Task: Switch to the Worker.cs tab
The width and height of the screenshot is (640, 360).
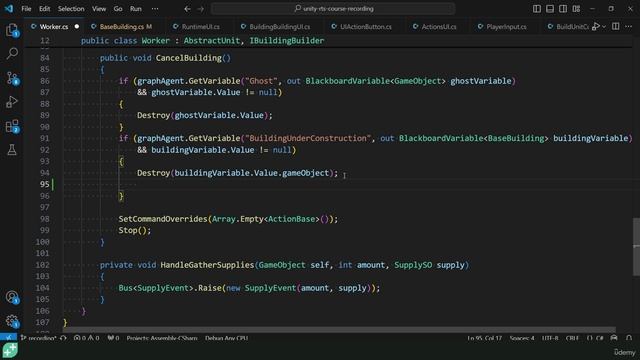Action: click(x=53, y=27)
